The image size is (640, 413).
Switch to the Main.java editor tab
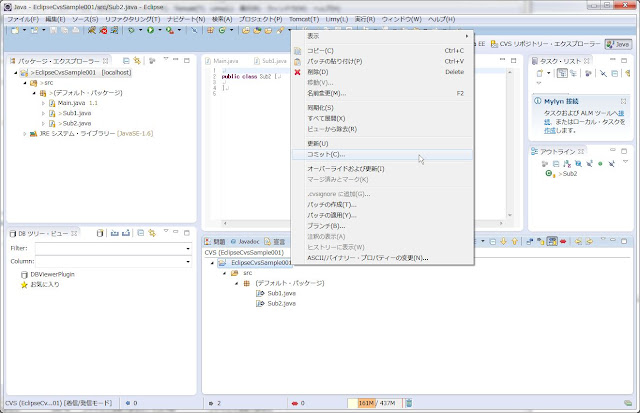pyautogui.click(x=222, y=61)
